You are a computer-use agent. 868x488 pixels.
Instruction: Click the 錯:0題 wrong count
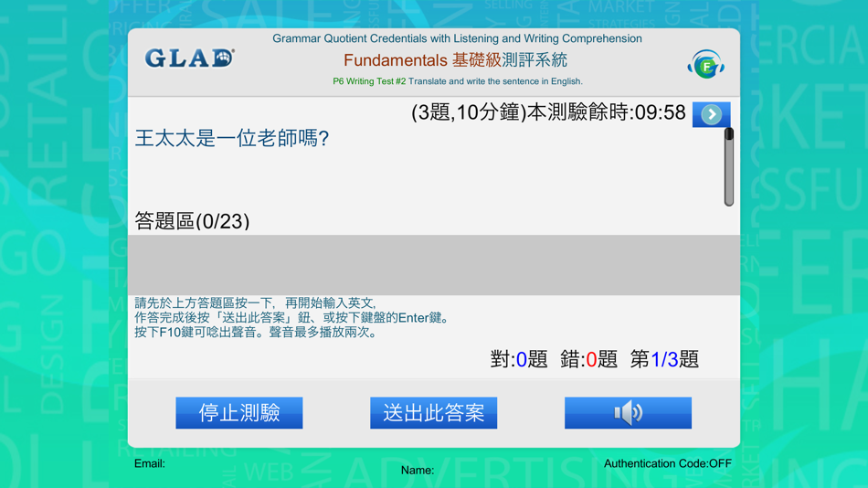(x=588, y=359)
